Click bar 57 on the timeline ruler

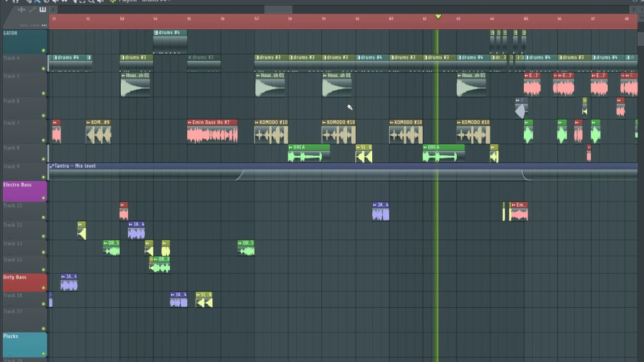click(257, 19)
